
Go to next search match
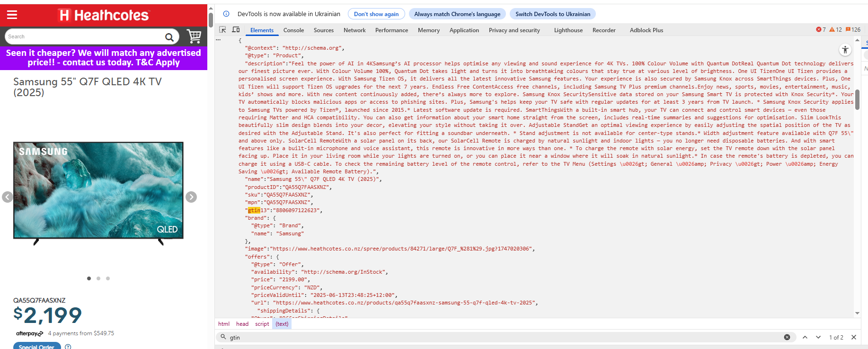tap(818, 337)
